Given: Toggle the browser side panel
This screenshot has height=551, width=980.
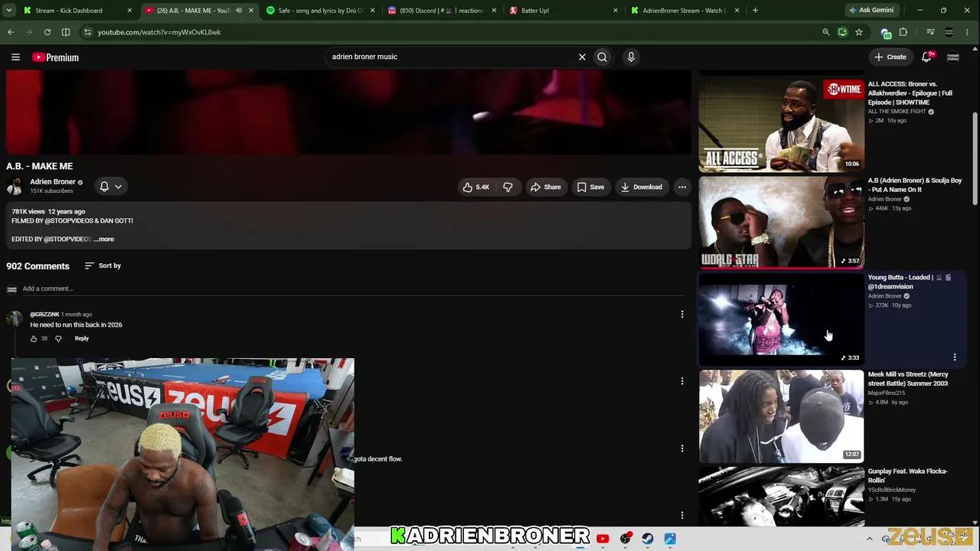Looking at the screenshot, I should pos(66,32).
